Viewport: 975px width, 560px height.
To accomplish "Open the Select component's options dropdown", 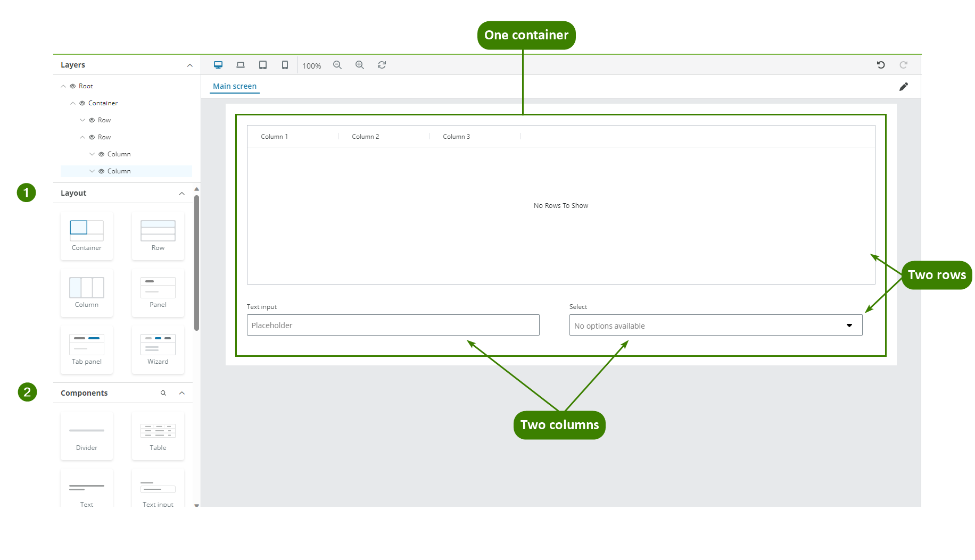I will tap(849, 325).
